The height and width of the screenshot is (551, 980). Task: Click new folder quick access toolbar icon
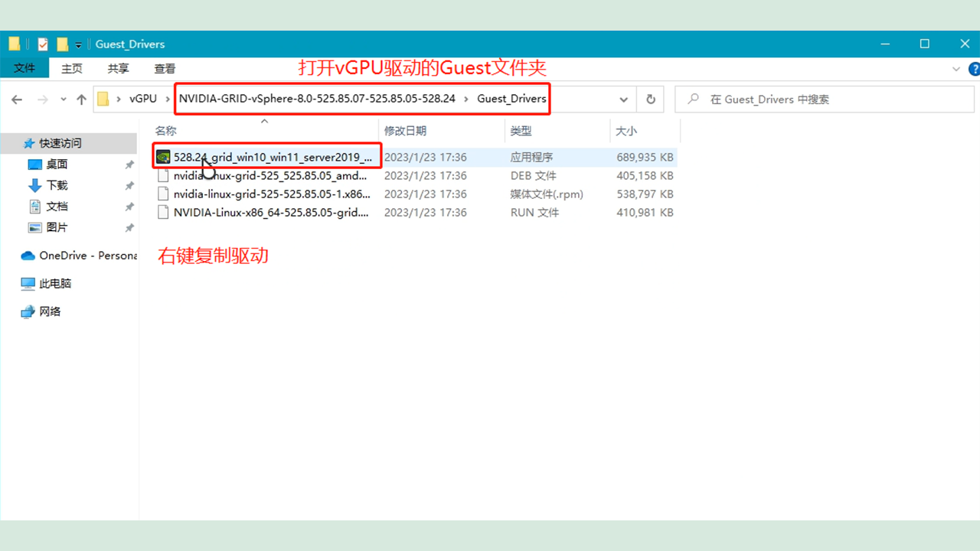click(x=62, y=44)
